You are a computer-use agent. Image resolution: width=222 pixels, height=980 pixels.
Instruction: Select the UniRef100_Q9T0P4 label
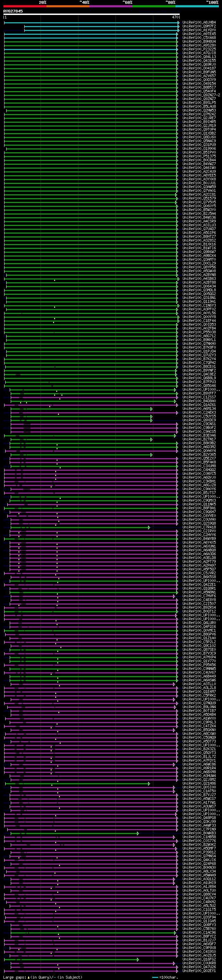[x=199, y=129]
